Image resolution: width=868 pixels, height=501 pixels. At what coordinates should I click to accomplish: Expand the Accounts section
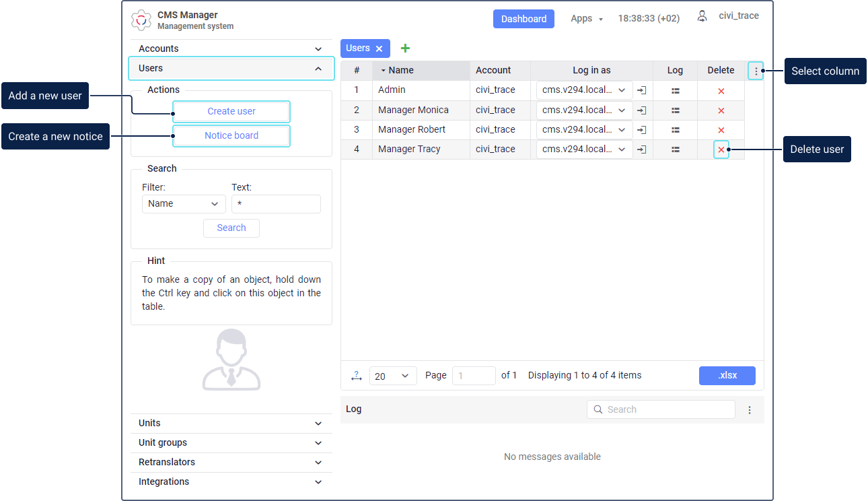[230, 48]
